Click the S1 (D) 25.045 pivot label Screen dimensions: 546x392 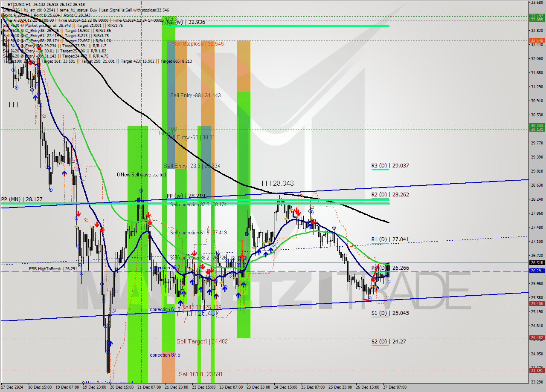tap(390, 313)
